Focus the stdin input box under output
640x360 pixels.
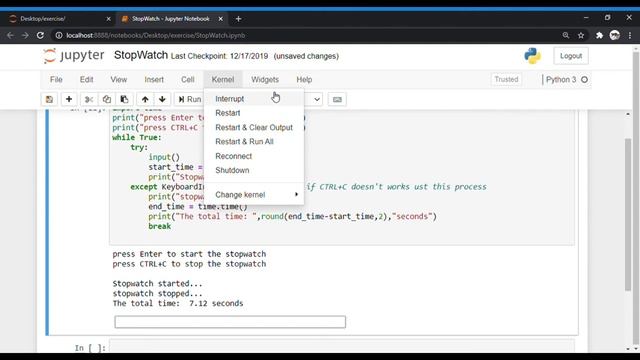[230, 322]
